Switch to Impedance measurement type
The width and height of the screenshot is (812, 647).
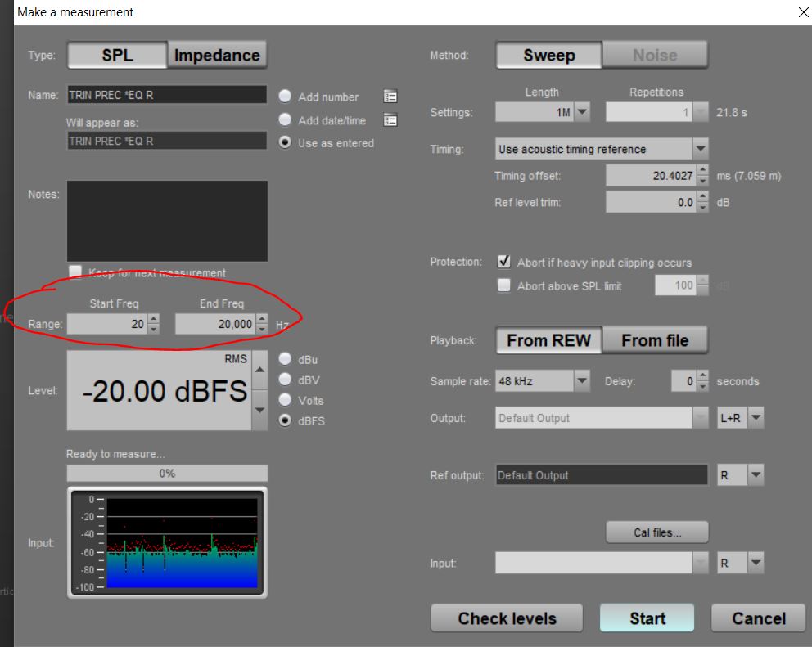click(x=217, y=56)
